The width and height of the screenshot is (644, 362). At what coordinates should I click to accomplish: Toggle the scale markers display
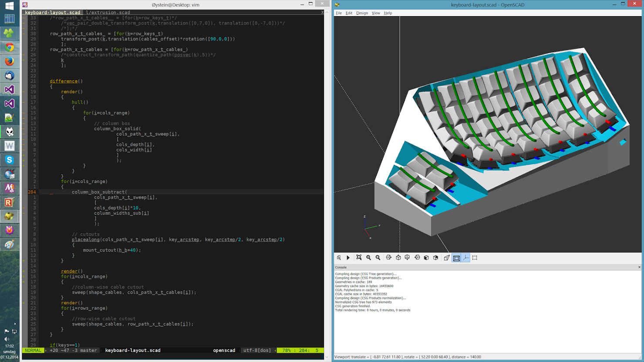pyautogui.click(x=474, y=258)
